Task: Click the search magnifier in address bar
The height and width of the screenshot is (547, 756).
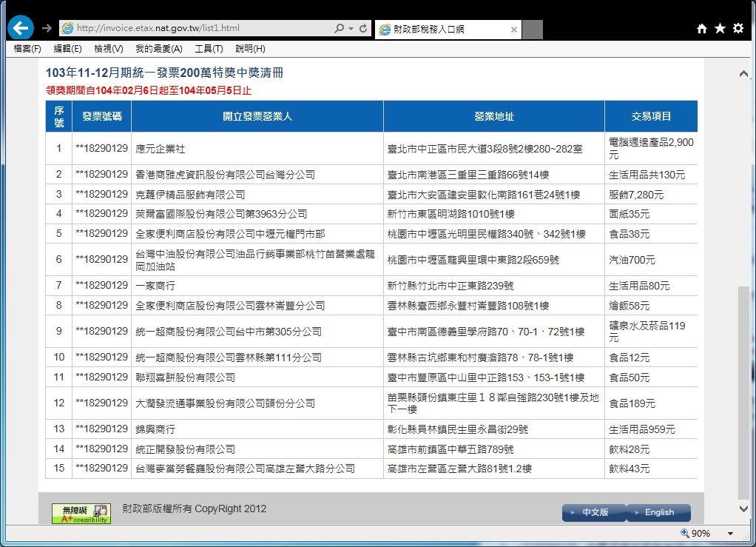Action: pyautogui.click(x=340, y=28)
